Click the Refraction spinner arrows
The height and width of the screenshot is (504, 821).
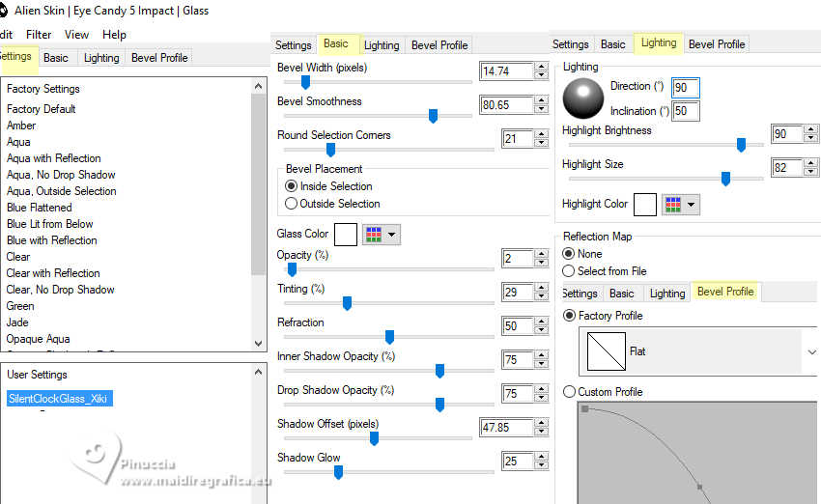tap(542, 326)
